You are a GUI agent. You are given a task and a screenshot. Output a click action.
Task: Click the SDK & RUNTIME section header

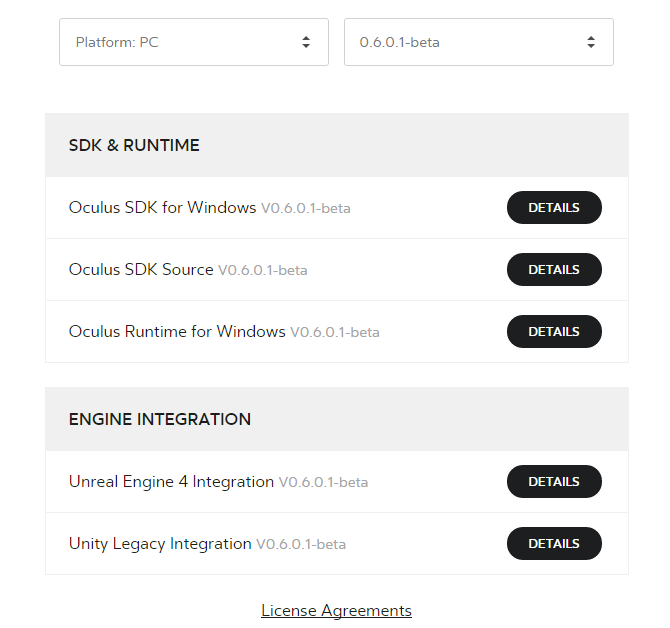[134, 146]
